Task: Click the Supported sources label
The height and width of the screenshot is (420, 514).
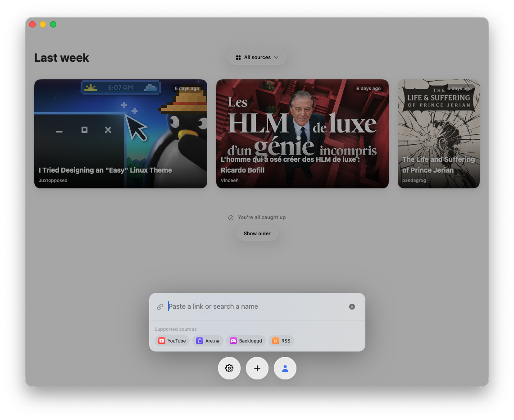Action: (x=176, y=329)
